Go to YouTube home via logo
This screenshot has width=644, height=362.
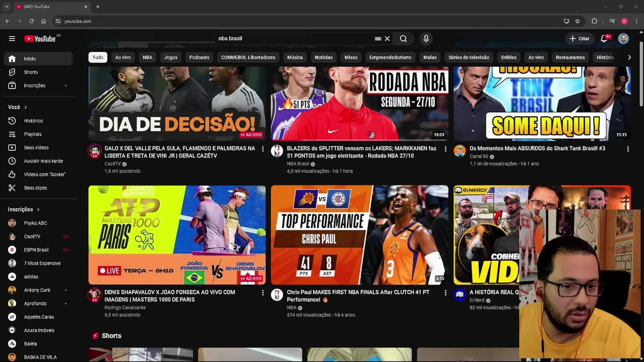point(40,39)
